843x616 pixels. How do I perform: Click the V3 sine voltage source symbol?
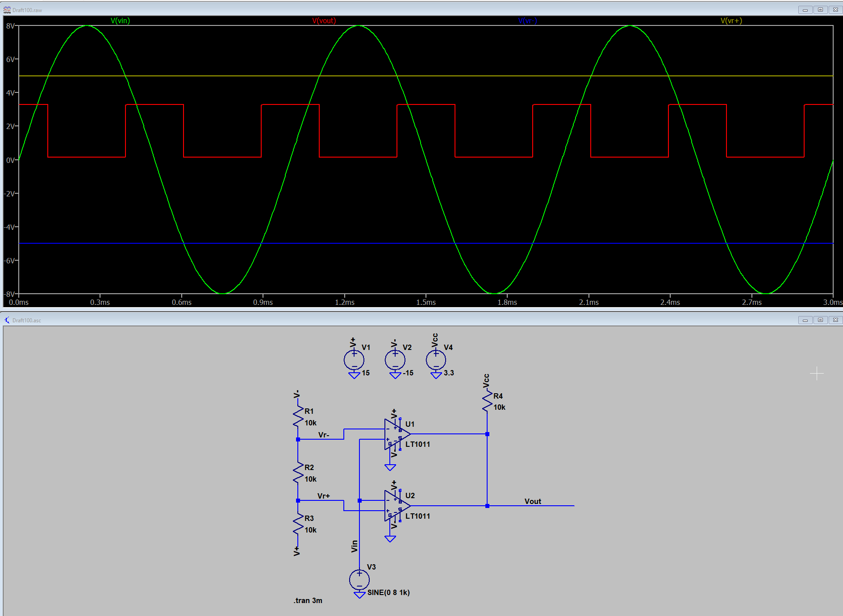(x=359, y=579)
